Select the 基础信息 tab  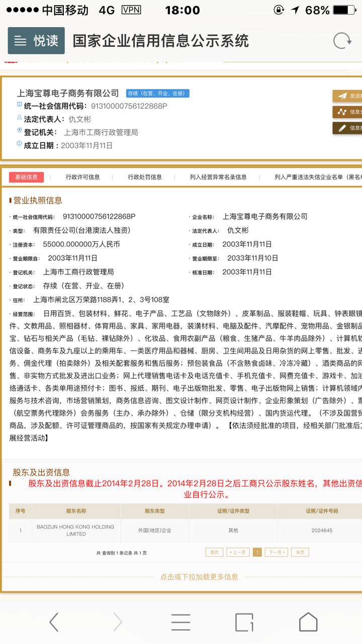pyautogui.click(x=26, y=177)
